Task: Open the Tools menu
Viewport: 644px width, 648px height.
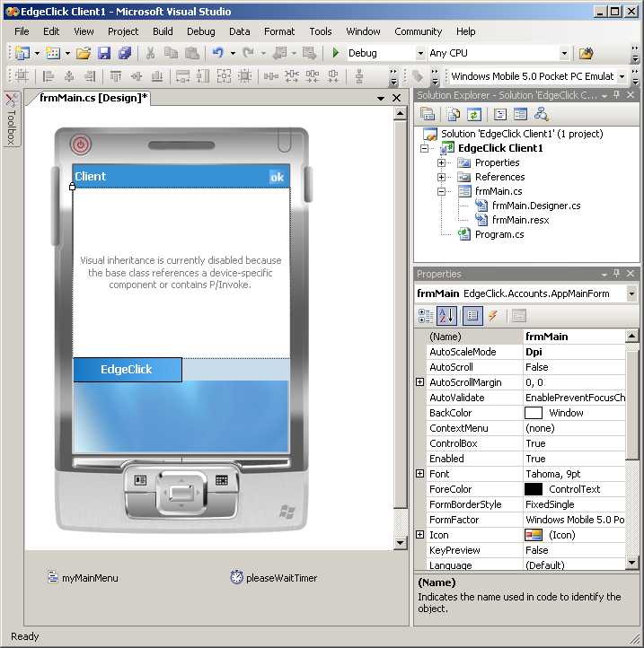Action: [x=321, y=31]
